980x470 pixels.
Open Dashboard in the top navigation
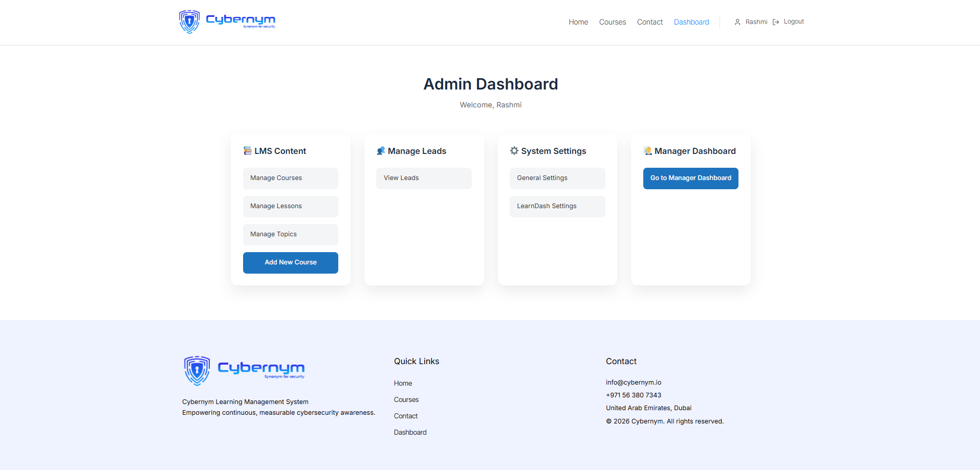pos(691,22)
